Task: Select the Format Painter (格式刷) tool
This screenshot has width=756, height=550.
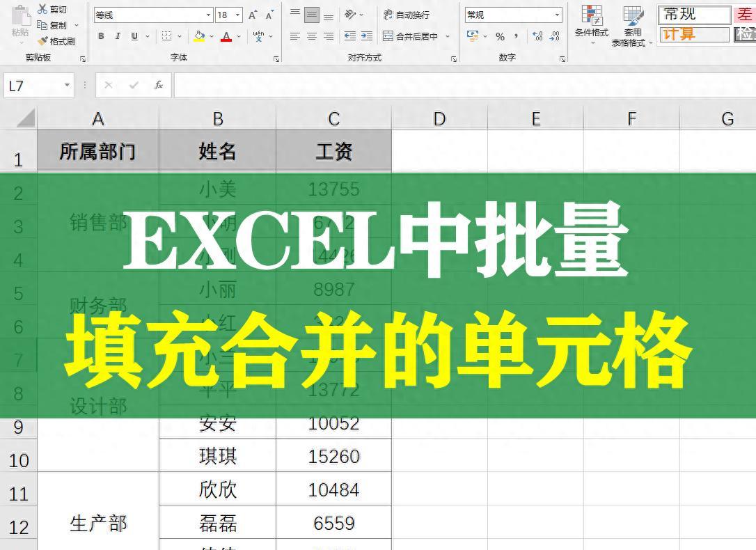Action: click(x=56, y=42)
